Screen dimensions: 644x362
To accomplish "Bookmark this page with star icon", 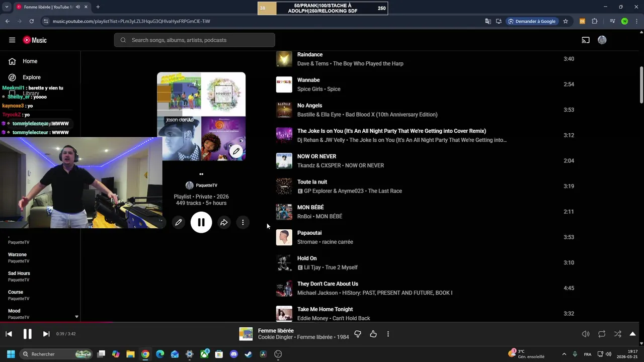I will click(x=566, y=21).
